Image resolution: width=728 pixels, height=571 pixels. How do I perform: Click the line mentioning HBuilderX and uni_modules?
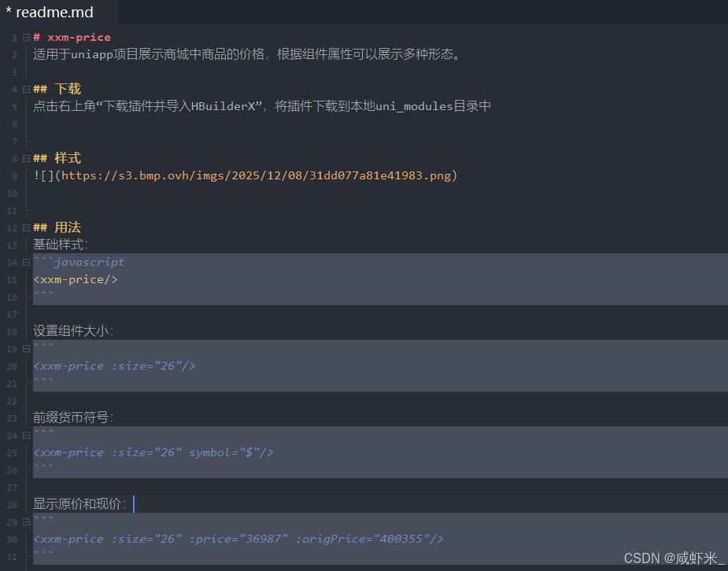pyautogui.click(x=262, y=106)
